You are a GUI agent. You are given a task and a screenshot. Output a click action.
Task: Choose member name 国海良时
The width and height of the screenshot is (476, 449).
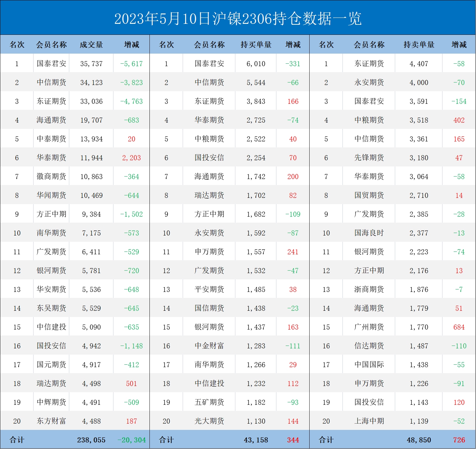pyautogui.click(x=369, y=233)
